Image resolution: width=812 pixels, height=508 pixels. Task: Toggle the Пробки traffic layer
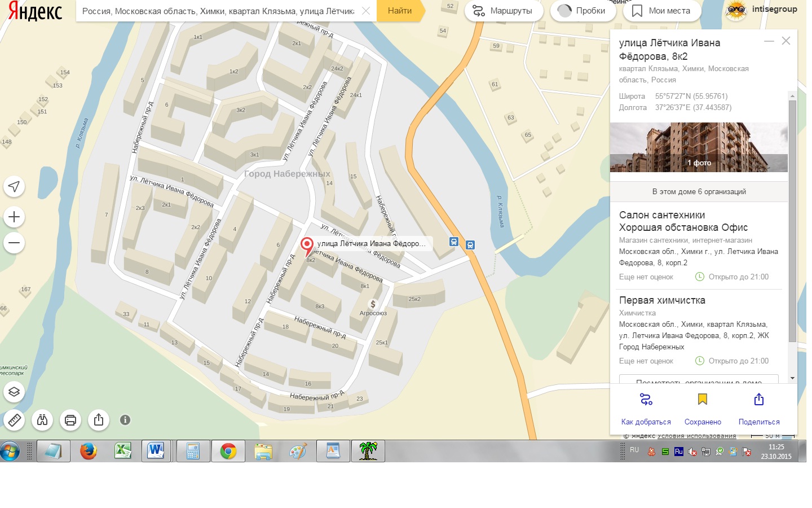coord(583,11)
